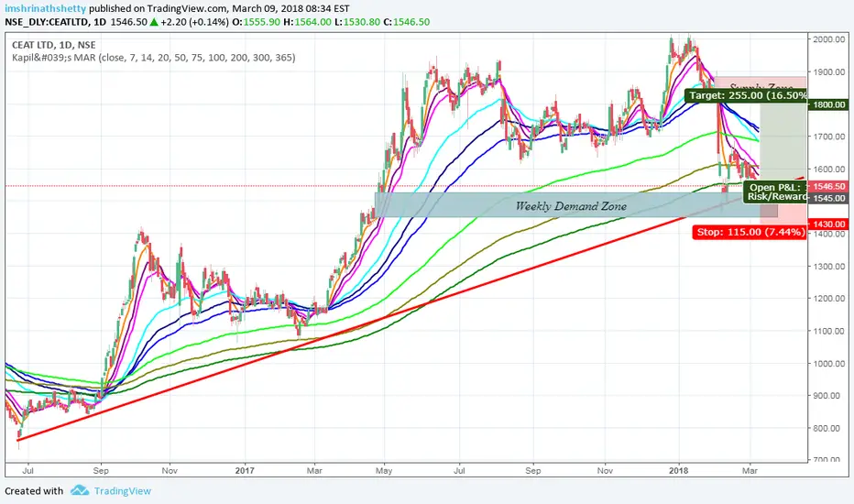The height and width of the screenshot is (504, 854).
Task: Click the 1545.00 entry price tag
Action: pos(829,198)
